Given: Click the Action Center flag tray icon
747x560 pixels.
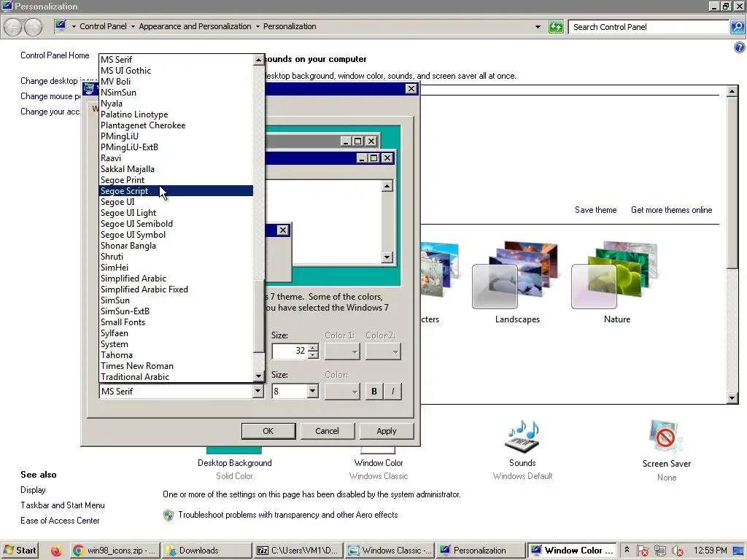Looking at the screenshot, I should 643,551.
